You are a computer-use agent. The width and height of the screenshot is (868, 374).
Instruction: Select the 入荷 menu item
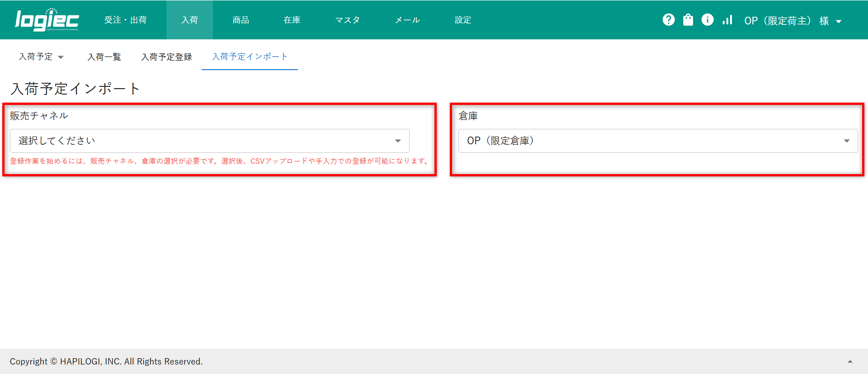point(189,20)
